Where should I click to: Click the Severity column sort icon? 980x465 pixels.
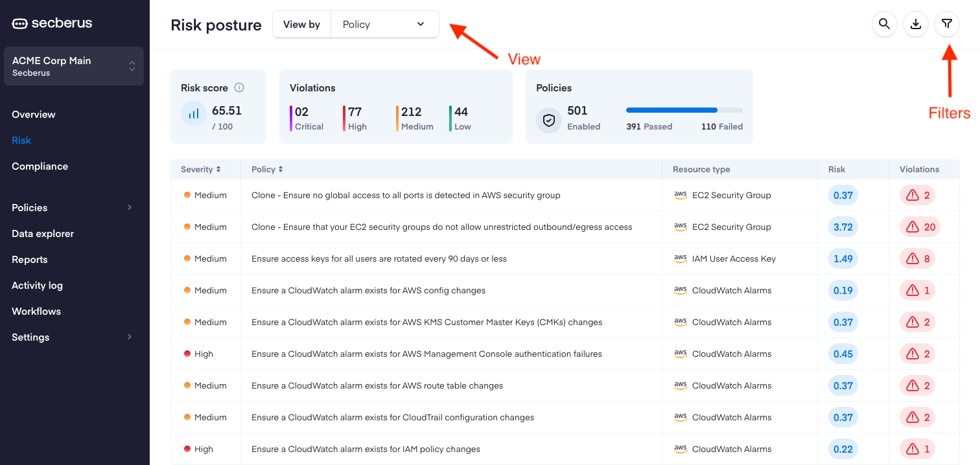click(x=218, y=169)
